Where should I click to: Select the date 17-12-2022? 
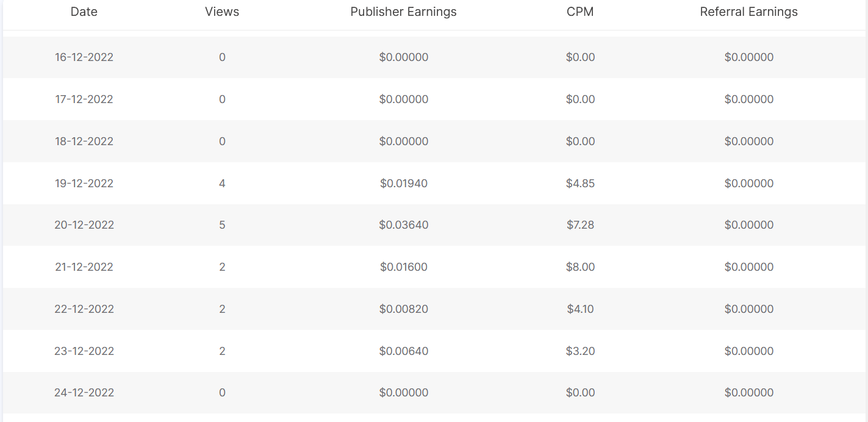tap(84, 99)
